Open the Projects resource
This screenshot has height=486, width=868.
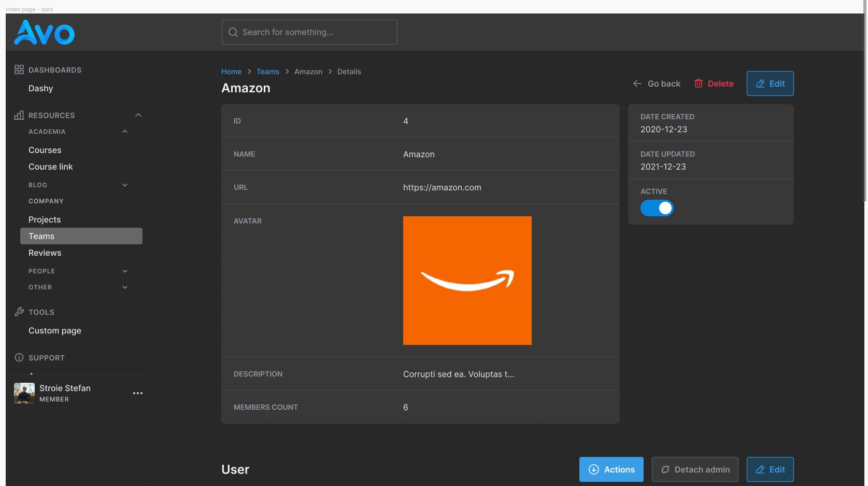pyautogui.click(x=45, y=219)
